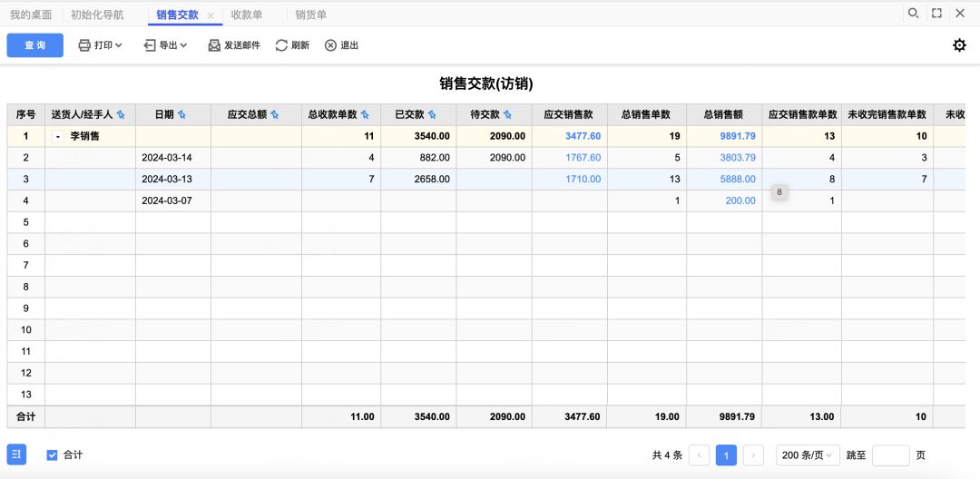Image resolution: width=980 pixels, height=479 pixels.
Task: Click footer total 3540.00
Action: click(432, 416)
